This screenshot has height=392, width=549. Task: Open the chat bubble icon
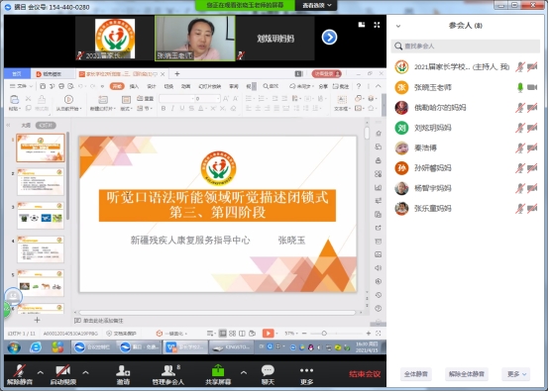point(268,370)
